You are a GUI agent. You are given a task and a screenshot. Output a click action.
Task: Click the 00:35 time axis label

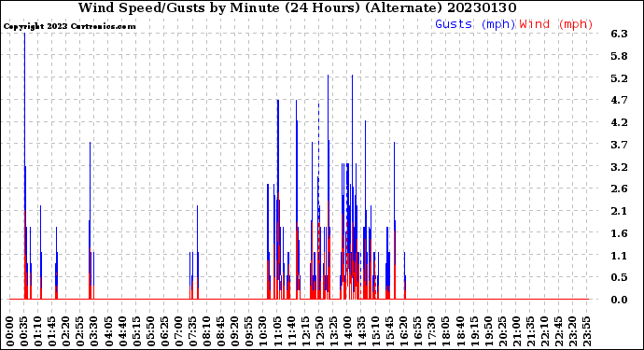pos(24,331)
